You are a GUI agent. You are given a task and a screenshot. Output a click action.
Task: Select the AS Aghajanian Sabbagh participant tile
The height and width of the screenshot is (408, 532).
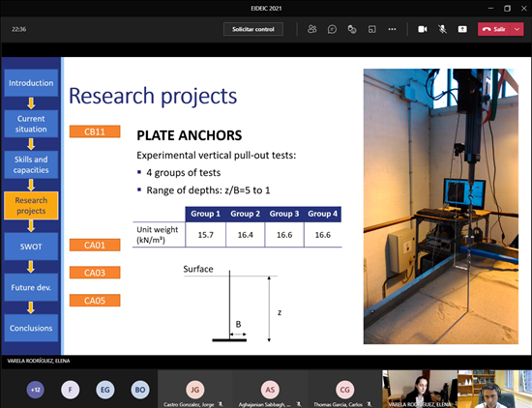(x=270, y=389)
